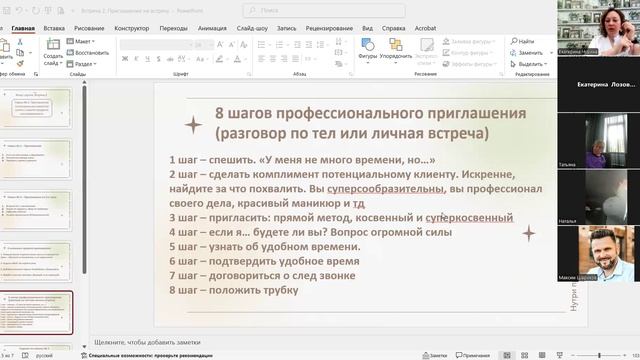
Task: Toggle strikethrough formatting
Action: 170,59
